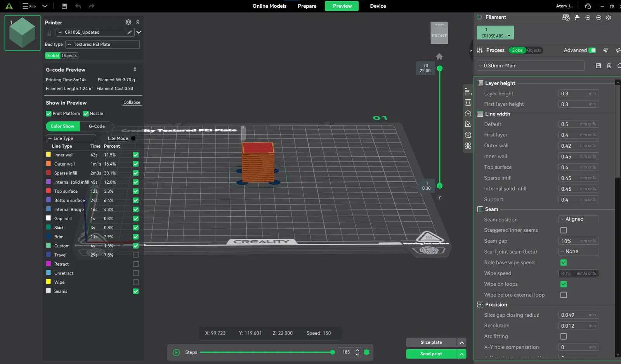621x364 pixels.
Task: Remove a filament with the minus icon
Action: point(598,17)
